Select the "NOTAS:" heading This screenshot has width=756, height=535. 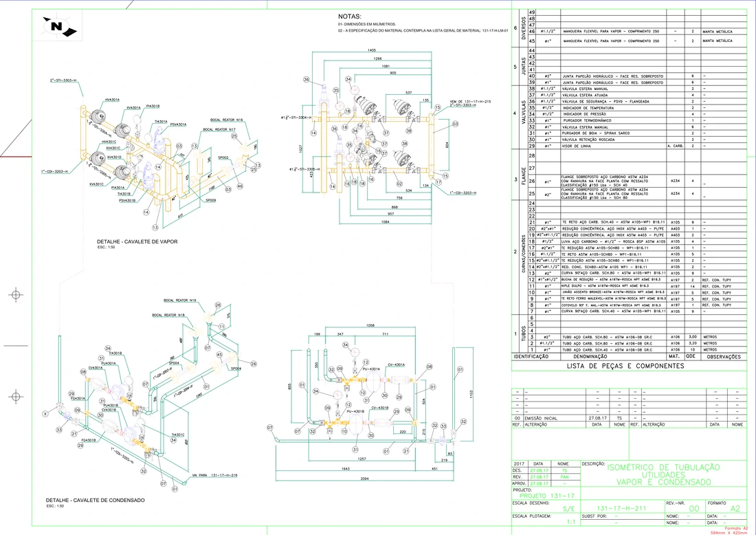tap(350, 17)
